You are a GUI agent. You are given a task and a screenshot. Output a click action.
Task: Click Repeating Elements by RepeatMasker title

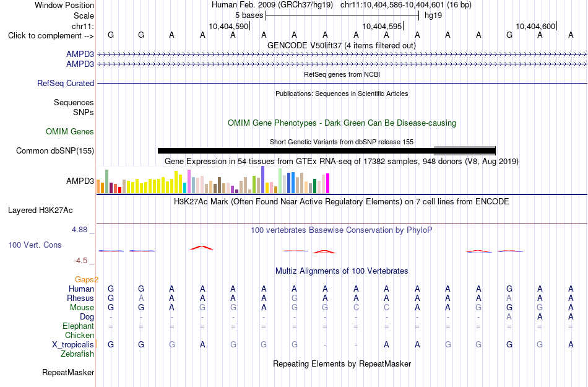click(342, 363)
